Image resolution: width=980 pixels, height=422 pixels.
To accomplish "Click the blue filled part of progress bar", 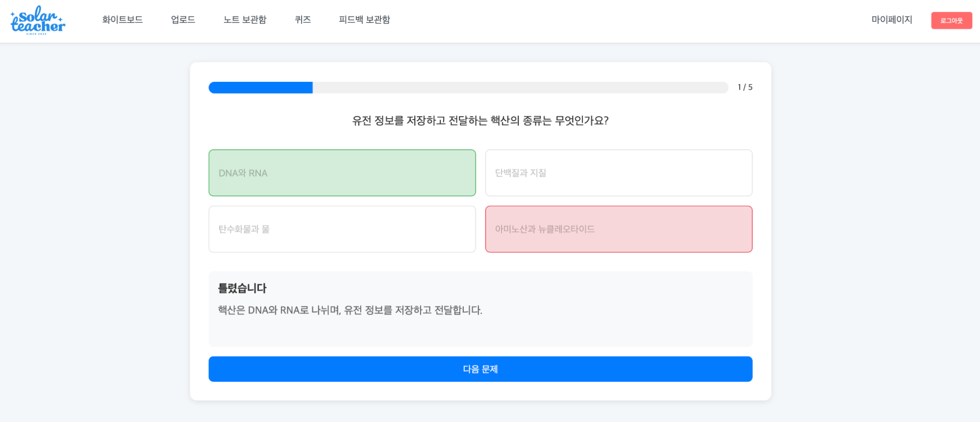I will tap(260, 88).
